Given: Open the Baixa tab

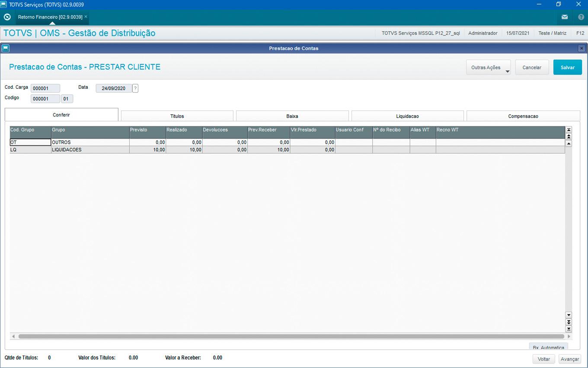Looking at the screenshot, I should click(x=292, y=116).
